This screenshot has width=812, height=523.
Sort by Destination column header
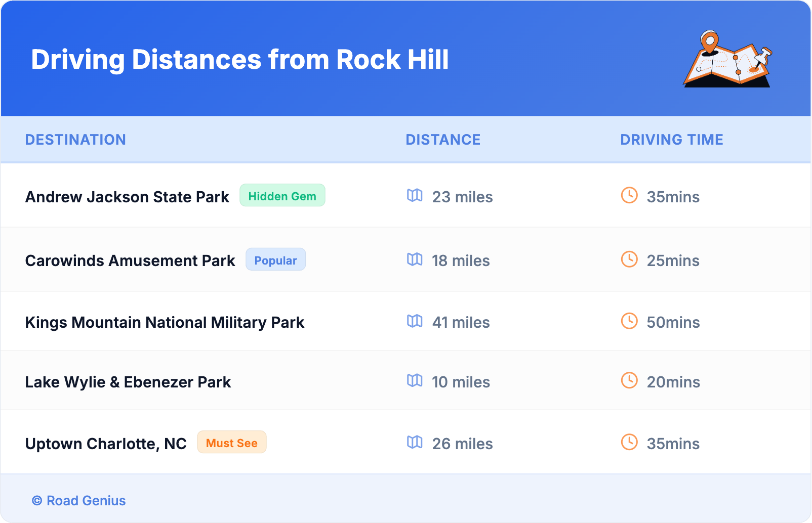click(75, 140)
